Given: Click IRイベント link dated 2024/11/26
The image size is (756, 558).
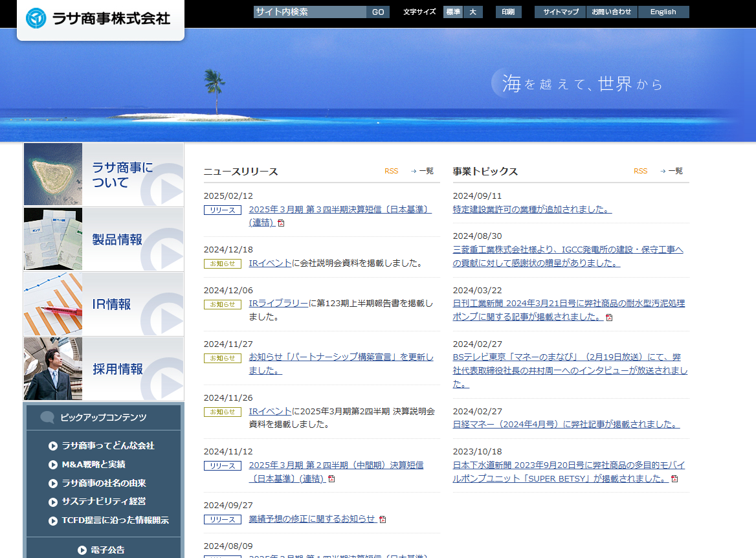Looking at the screenshot, I should click(x=270, y=412).
